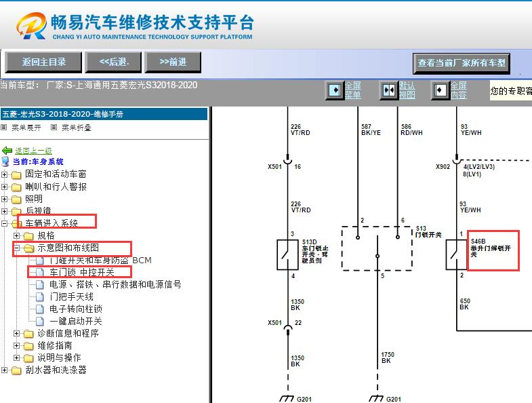This screenshot has height=403, width=532.
Task: Select the 规格 folder label
Action: (x=46, y=235)
